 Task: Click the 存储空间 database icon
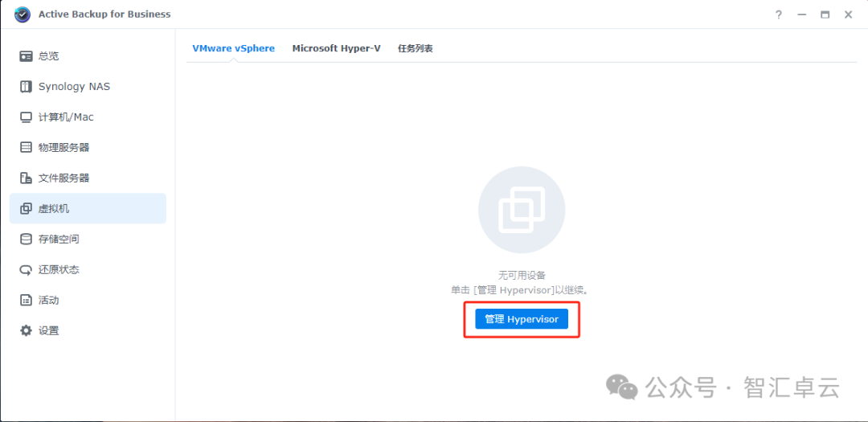coord(26,240)
